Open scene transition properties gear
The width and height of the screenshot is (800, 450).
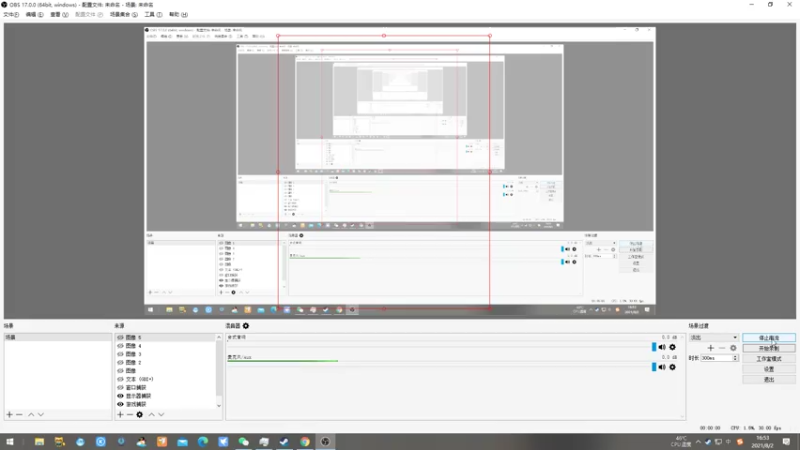[733, 348]
